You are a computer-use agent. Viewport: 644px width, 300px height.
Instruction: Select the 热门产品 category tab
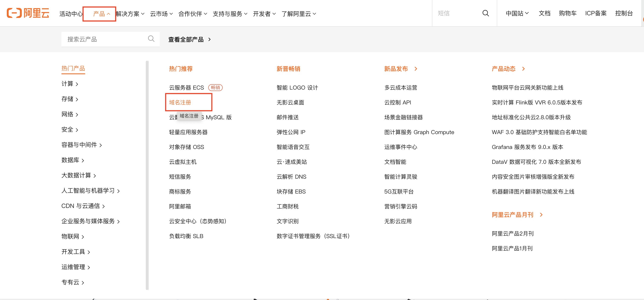[73, 68]
